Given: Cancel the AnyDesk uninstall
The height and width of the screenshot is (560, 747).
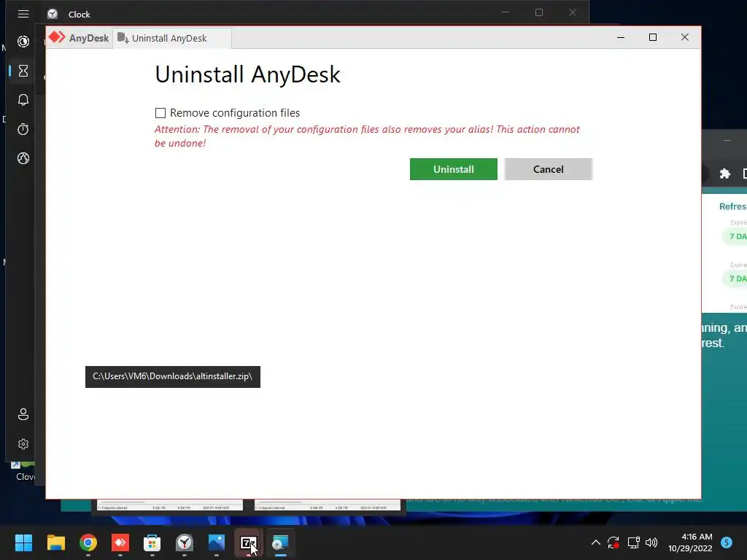Looking at the screenshot, I should [x=548, y=169].
